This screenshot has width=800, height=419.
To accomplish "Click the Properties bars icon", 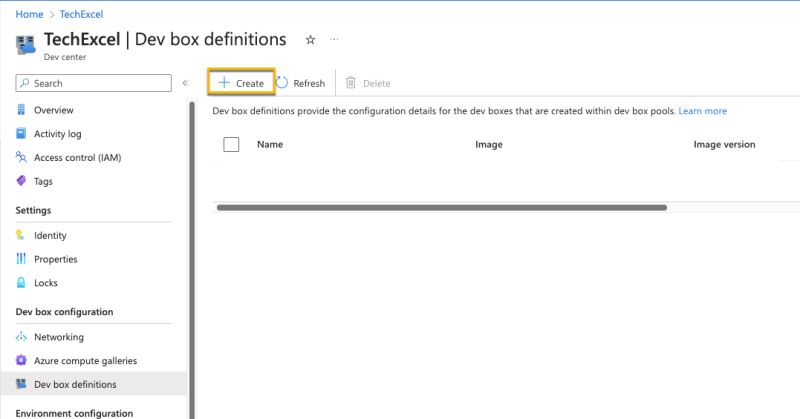I will (x=21, y=259).
